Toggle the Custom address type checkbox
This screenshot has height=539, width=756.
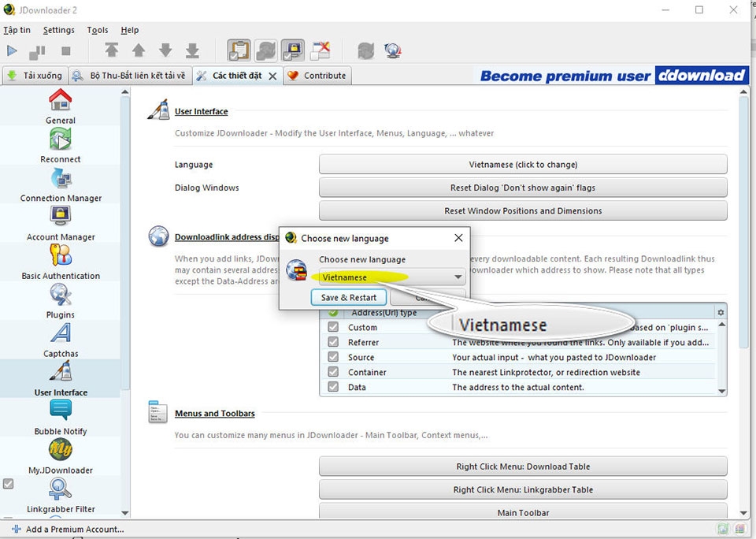(x=333, y=327)
